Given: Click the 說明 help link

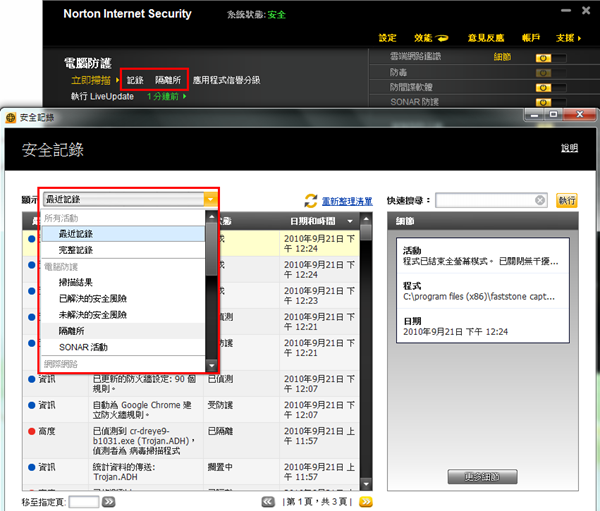Looking at the screenshot, I should click(x=569, y=148).
